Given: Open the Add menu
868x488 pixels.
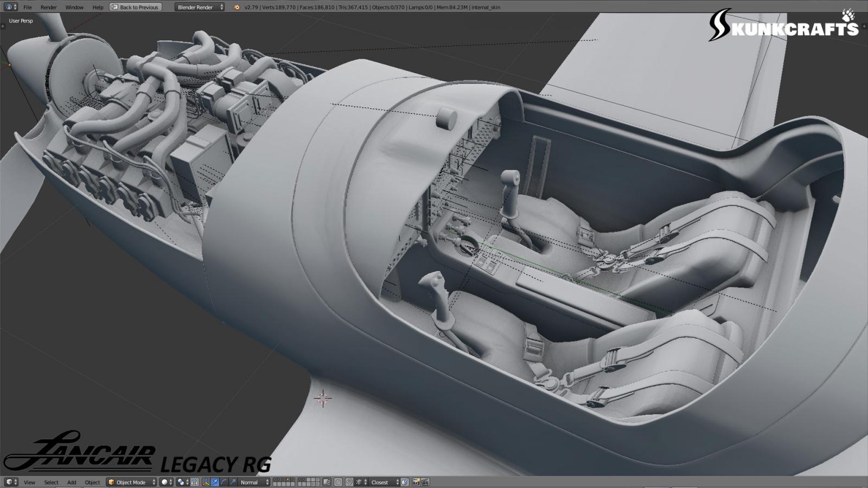Looking at the screenshot, I should point(72,482).
